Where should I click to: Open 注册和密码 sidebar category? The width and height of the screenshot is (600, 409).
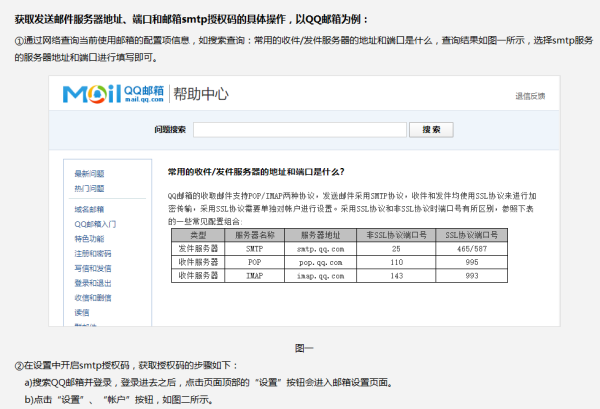click(x=91, y=255)
